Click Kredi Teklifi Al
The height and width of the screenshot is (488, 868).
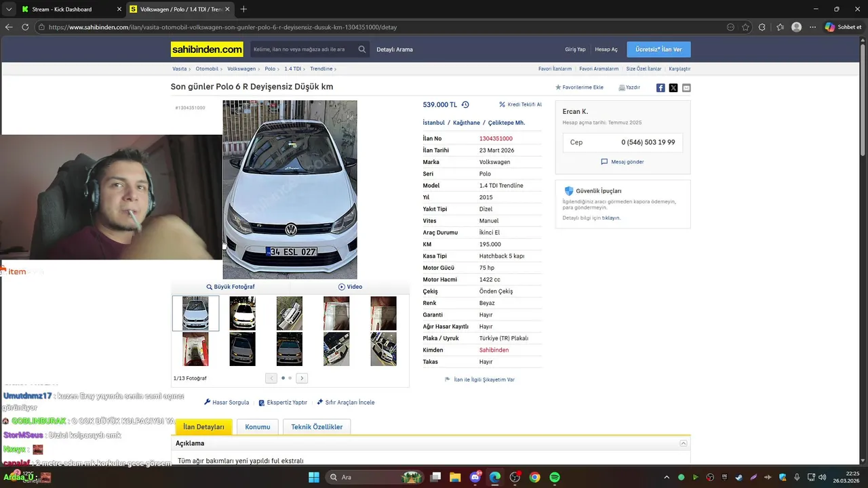520,104
